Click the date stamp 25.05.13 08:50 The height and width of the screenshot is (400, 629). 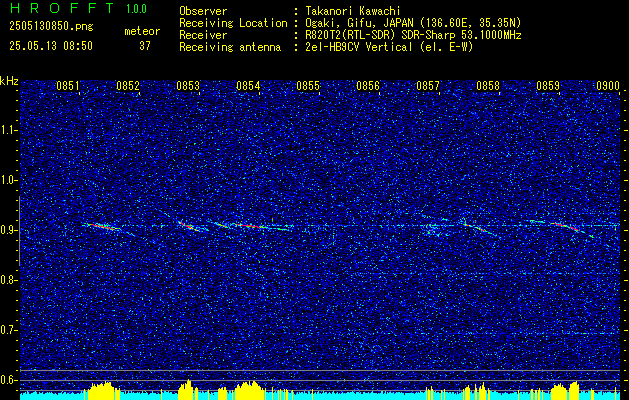(51, 46)
